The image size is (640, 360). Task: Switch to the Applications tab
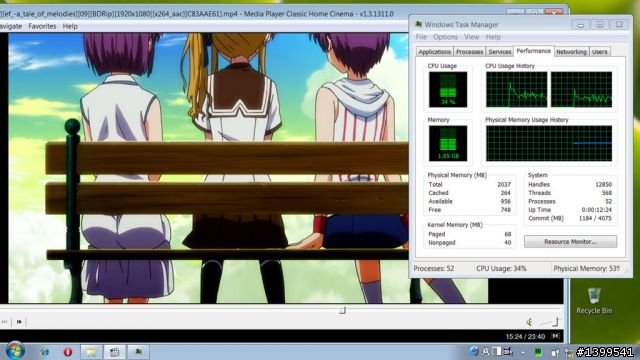[434, 52]
